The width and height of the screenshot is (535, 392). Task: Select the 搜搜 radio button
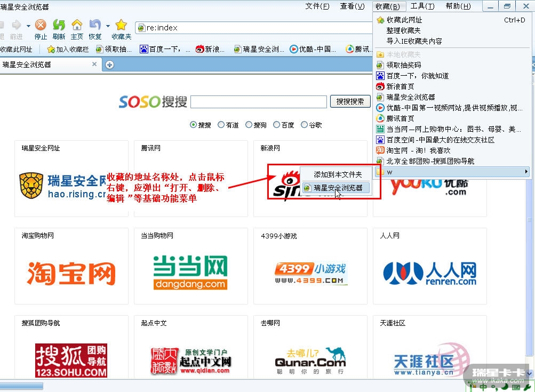193,125
